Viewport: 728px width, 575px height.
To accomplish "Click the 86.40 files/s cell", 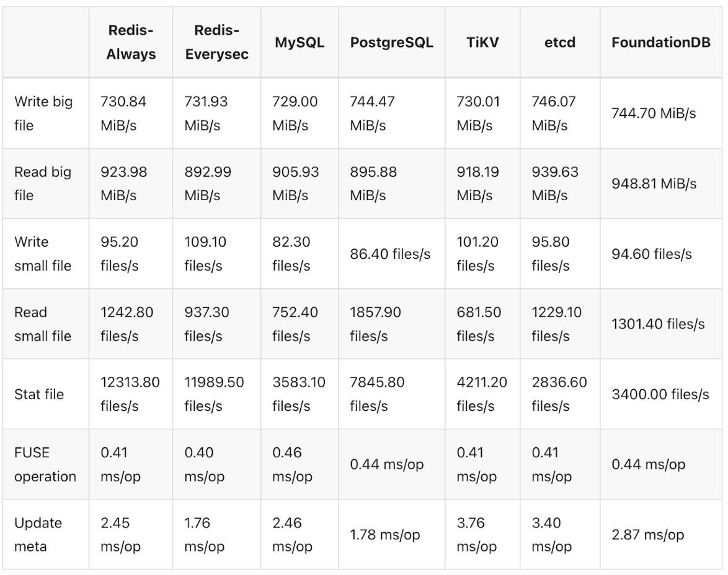I will click(390, 253).
